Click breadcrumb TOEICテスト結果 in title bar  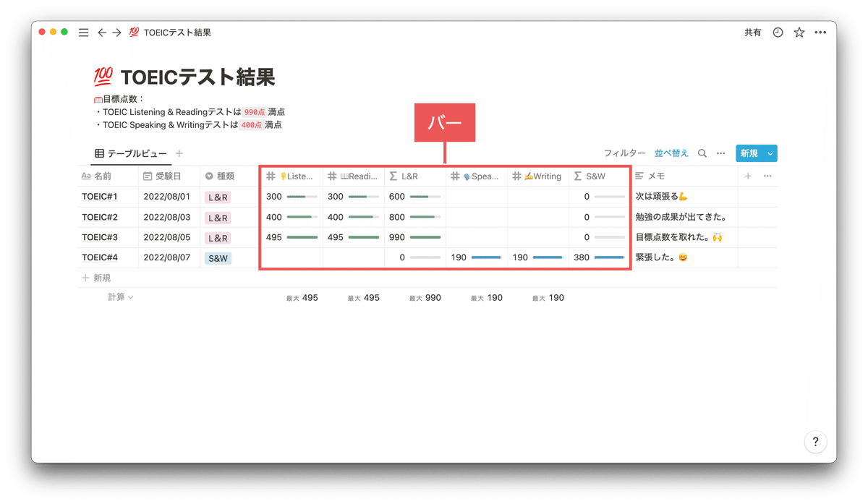pyautogui.click(x=177, y=33)
